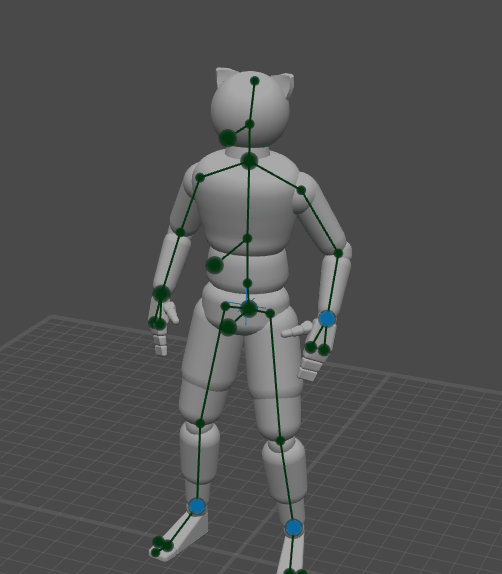The height and width of the screenshot is (574, 502).
Task: Select the shoulder joint of the bent arm
Action: (301, 190)
